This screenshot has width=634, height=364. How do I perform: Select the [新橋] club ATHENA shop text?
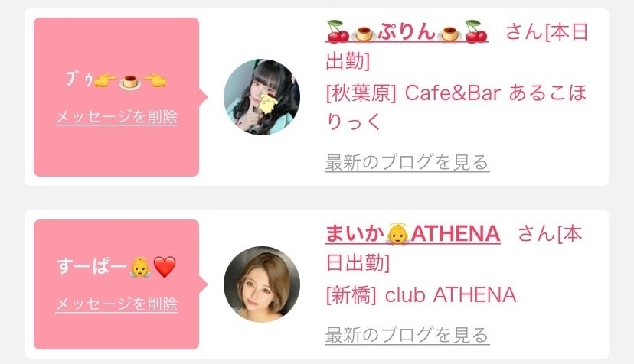coord(421,294)
